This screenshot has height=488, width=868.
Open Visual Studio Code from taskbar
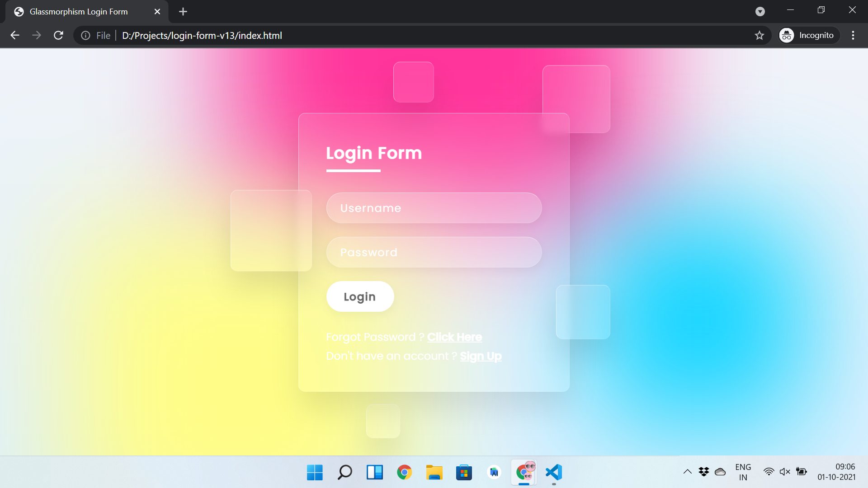[554, 472]
